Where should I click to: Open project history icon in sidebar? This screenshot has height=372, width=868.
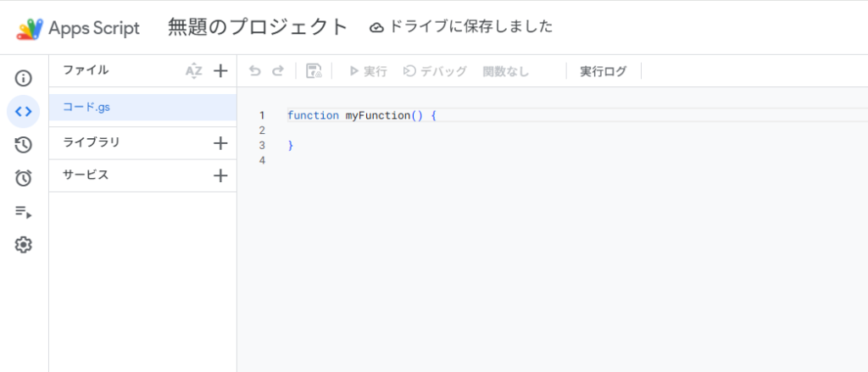(24, 145)
